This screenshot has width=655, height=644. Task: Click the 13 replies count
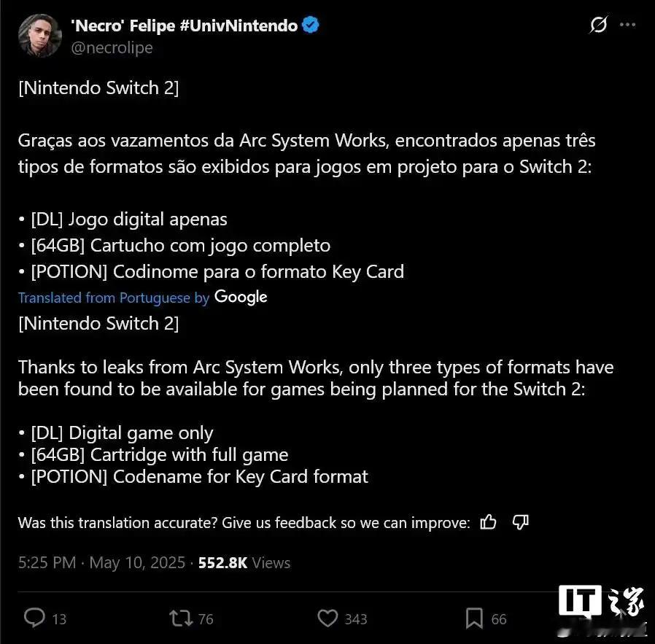[x=59, y=619]
